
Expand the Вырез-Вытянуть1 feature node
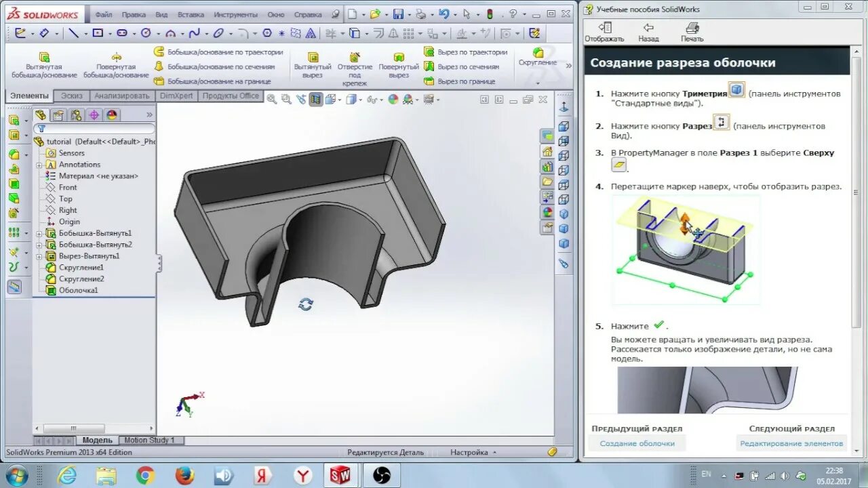(x=39, y=256)
